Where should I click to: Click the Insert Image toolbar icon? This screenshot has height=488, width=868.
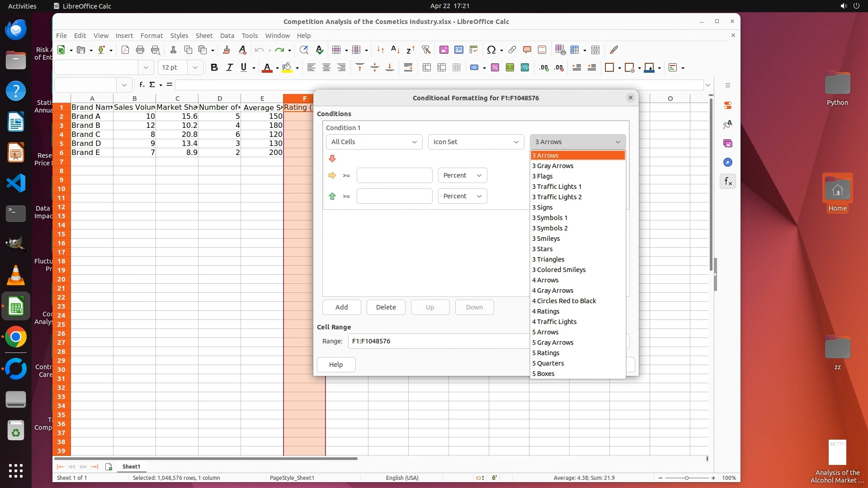(444, 50)
